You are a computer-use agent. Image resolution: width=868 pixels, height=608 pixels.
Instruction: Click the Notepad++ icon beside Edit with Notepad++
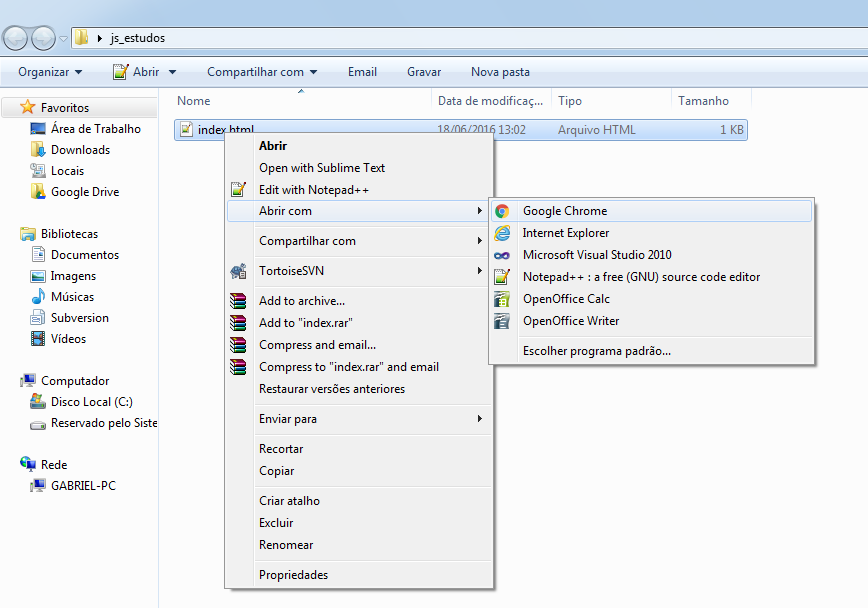pos(238,190)
